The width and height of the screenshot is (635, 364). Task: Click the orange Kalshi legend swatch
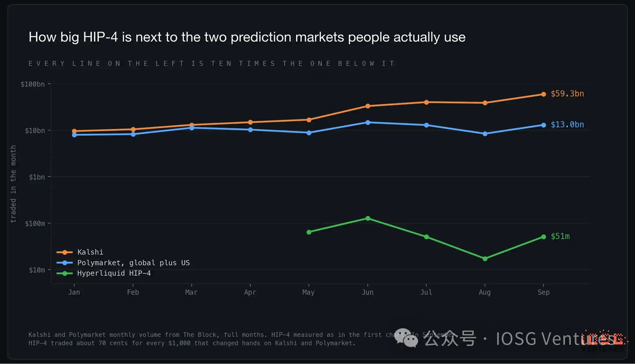click(x=65, y=252)
